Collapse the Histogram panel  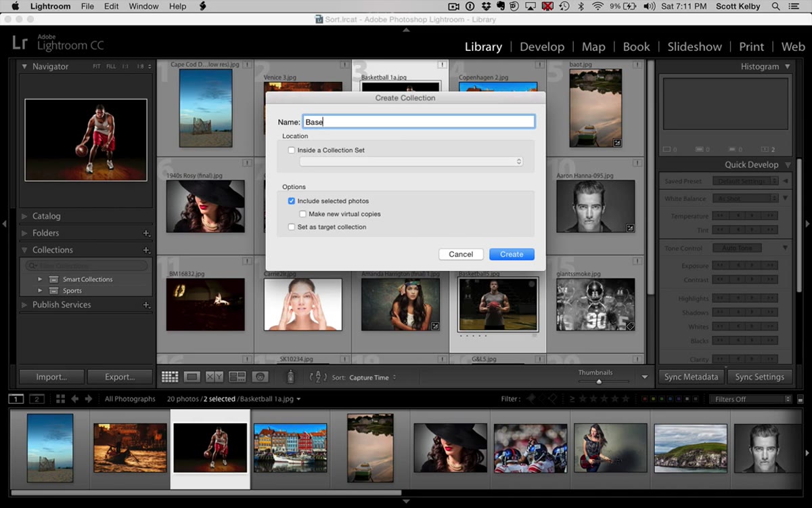point(787,66)
